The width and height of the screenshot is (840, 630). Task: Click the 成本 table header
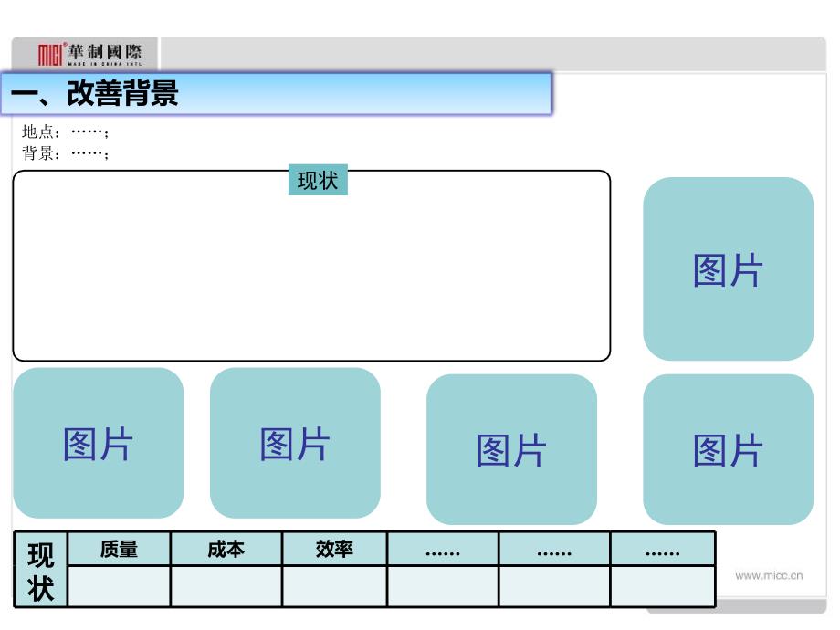point(226,549)
